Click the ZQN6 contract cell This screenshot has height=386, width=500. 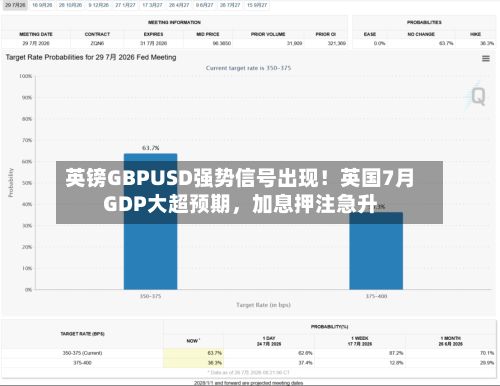click(x=97, y=43)
